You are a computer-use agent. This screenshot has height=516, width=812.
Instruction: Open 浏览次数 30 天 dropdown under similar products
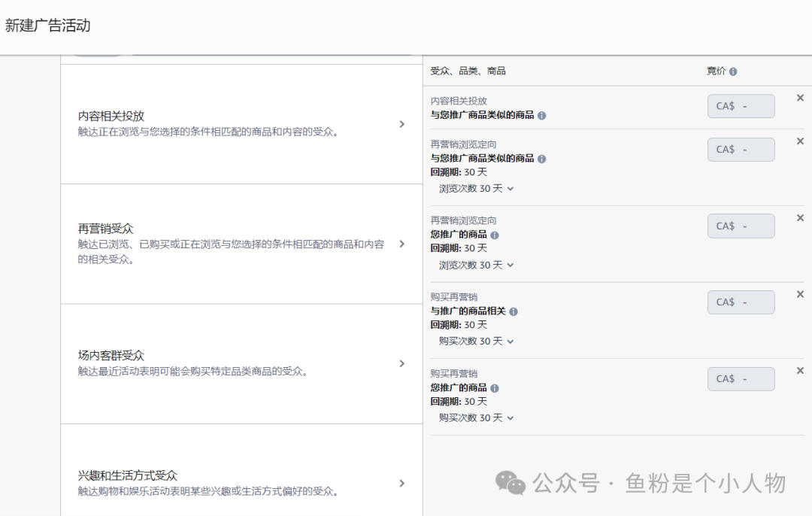[476, 189]
